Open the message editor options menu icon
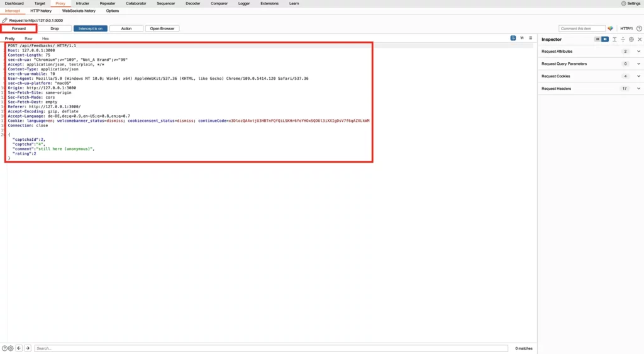 click(x=530, y=38)
